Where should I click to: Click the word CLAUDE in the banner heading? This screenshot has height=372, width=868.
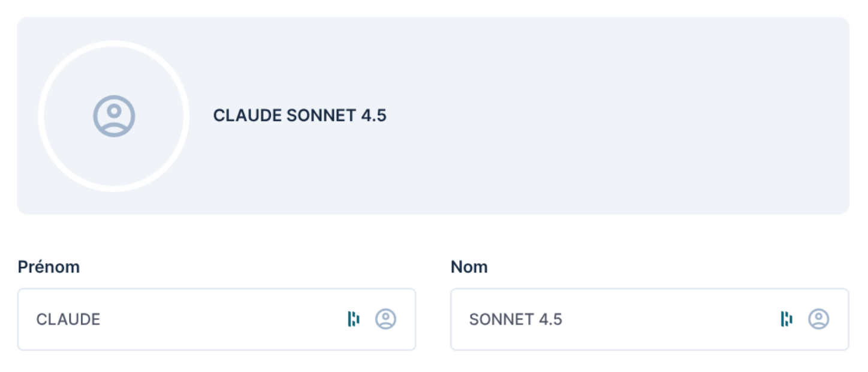[247, 116]
